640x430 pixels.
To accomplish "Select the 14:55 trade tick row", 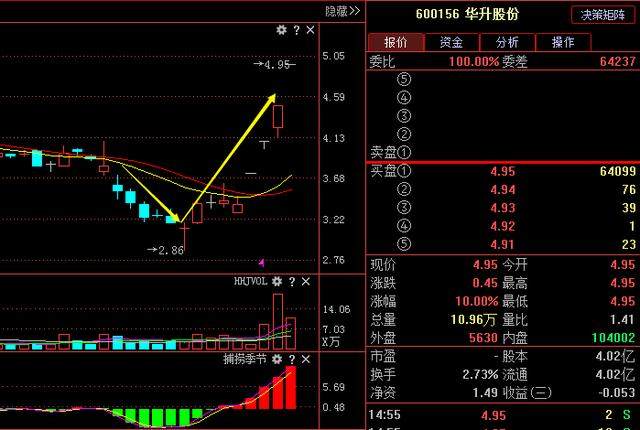I will click(x=502, y=415).
